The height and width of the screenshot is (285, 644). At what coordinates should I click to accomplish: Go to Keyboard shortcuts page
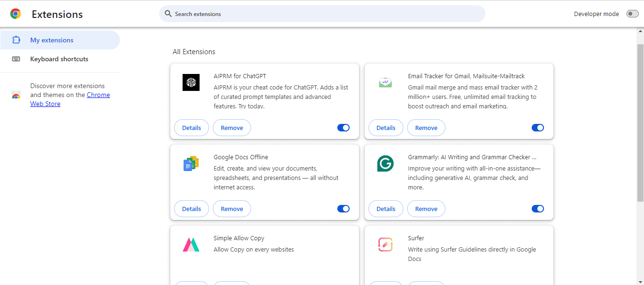[59, 59]
